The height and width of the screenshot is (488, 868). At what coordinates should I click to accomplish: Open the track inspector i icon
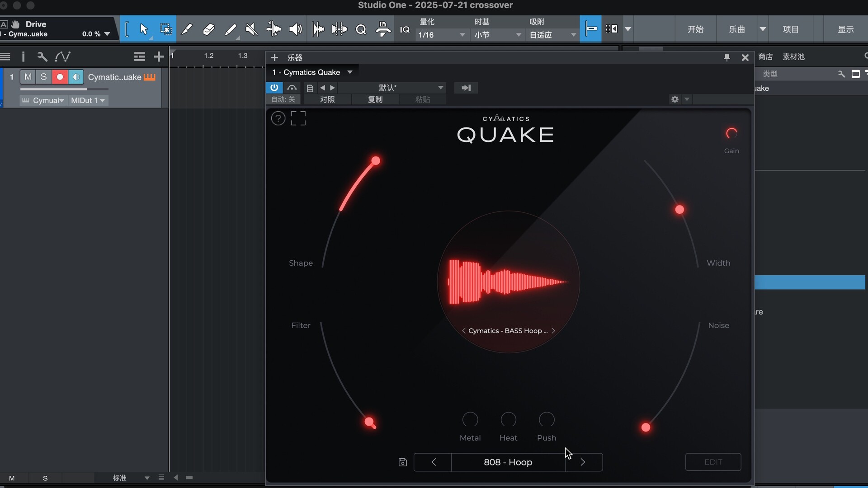point(23,56)
